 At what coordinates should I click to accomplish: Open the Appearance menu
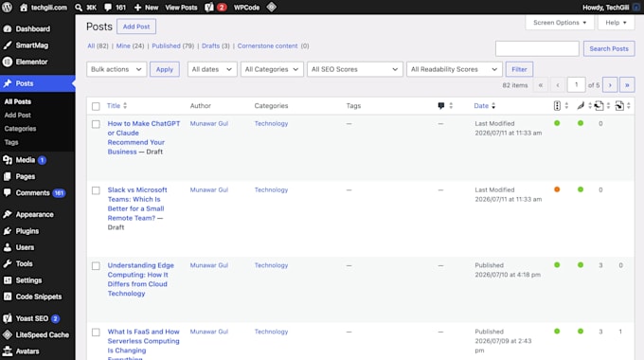pyautogui.click(x=34, y=214)
